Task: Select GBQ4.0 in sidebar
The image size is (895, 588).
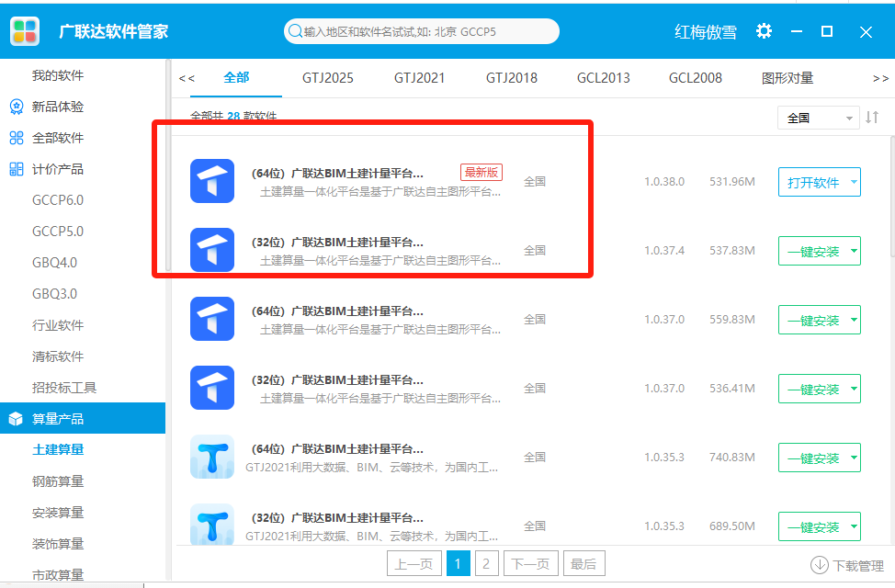Action: (x=55, y=263)
